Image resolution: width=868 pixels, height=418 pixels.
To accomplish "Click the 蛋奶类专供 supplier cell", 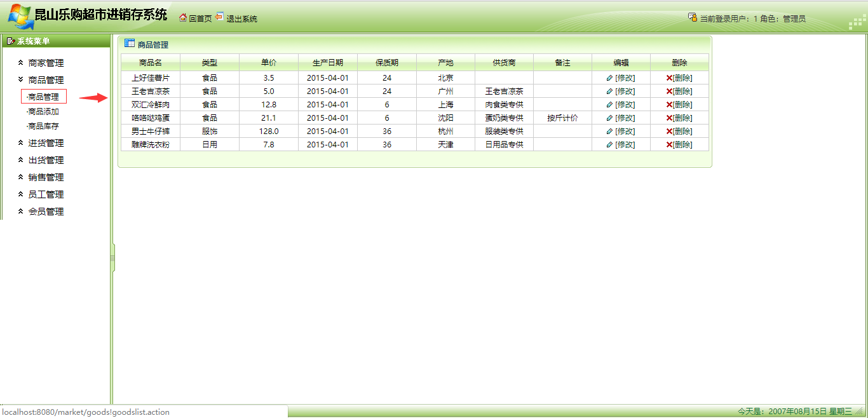I will 504,118.
